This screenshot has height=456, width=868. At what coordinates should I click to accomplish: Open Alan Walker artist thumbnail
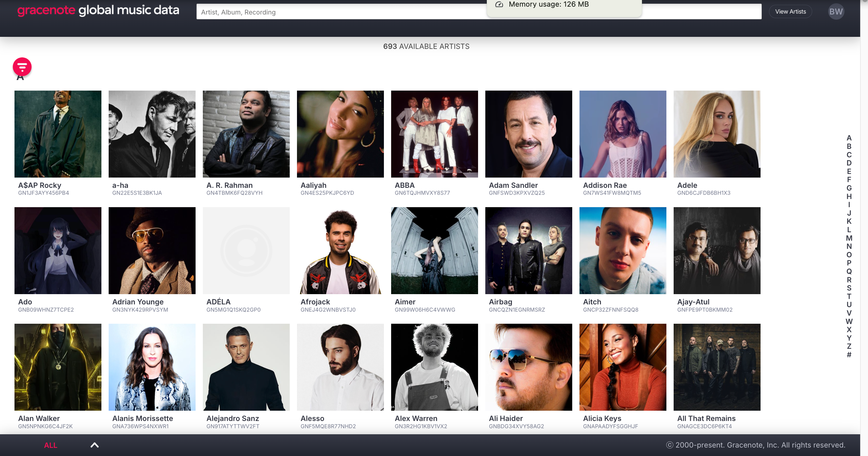click(58, 367)
